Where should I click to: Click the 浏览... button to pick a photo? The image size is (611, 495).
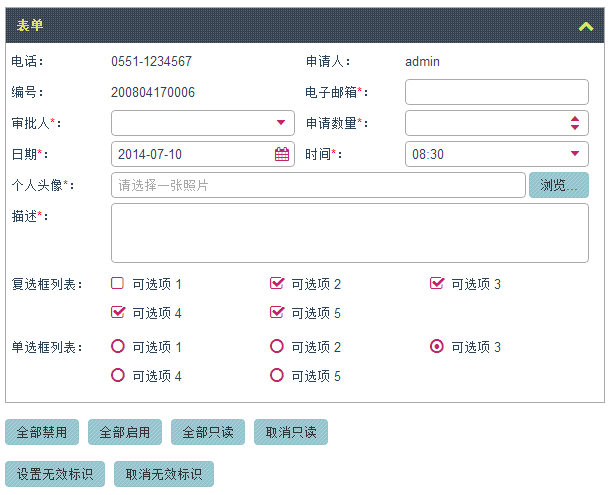pyautogui.click(x=559, y=185)
